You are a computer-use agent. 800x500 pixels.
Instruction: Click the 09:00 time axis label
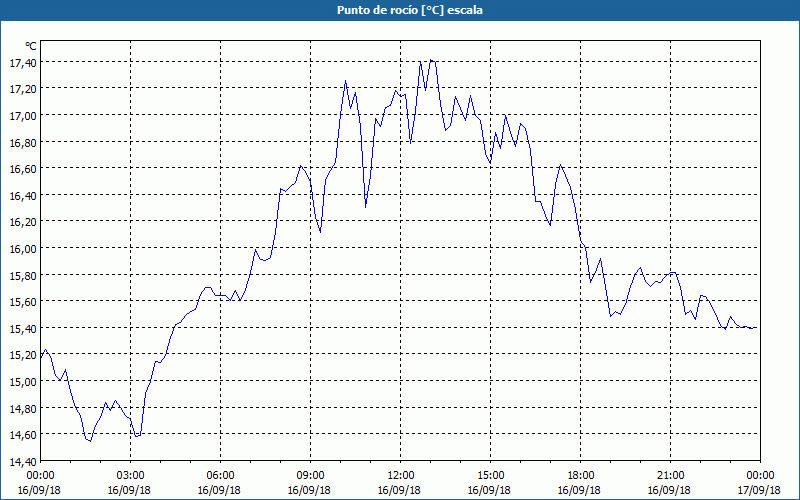pos(311,476)
